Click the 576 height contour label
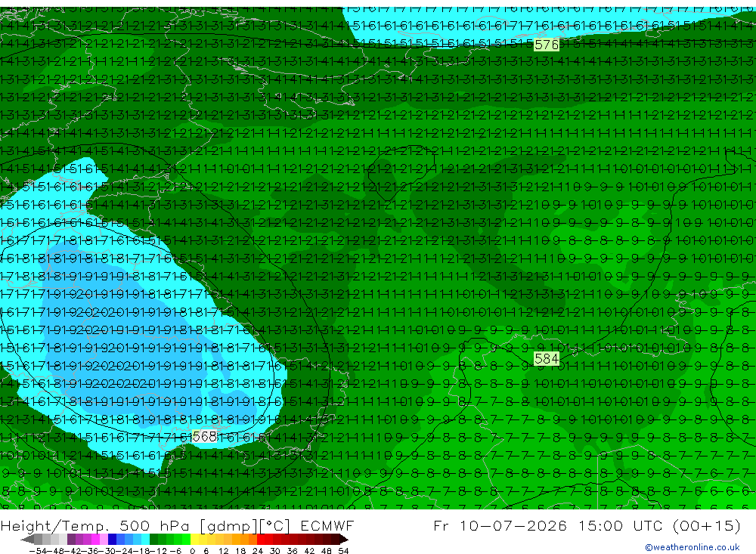Image resolution: width=756 pixels, height=554 pixels. (x=547, y=45)
